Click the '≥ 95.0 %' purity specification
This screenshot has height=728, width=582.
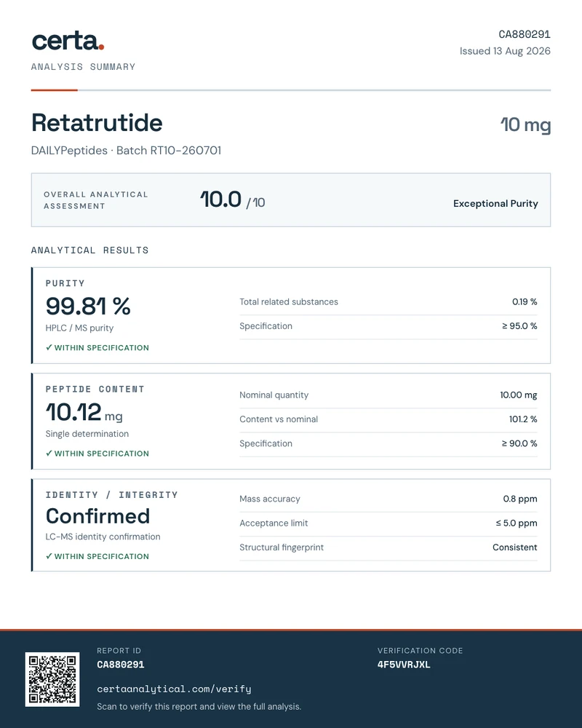[x=519, y=326]
